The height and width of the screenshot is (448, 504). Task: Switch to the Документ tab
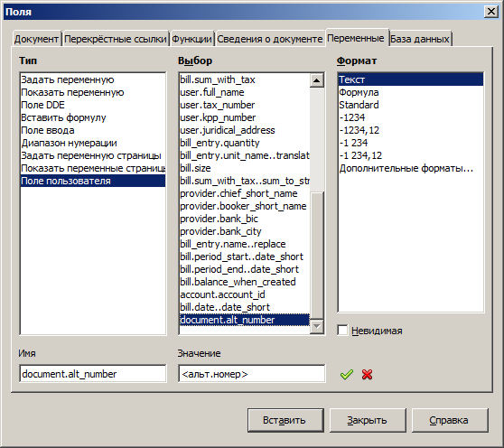pos(36,39)
